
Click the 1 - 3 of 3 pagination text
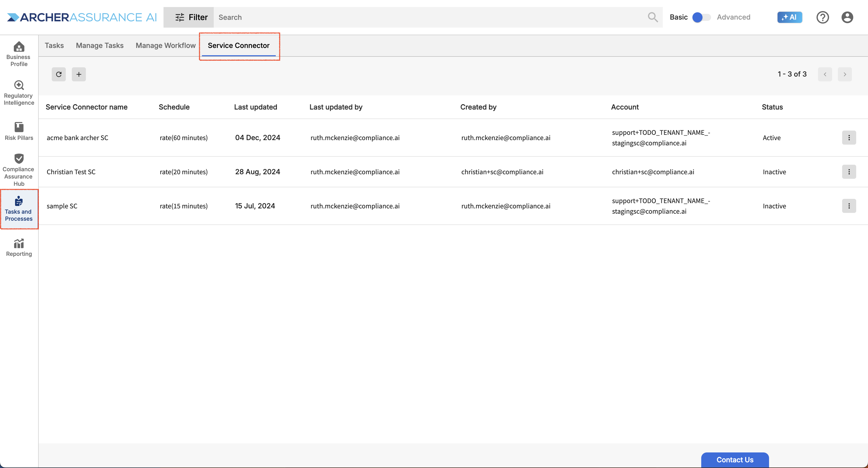792,74
